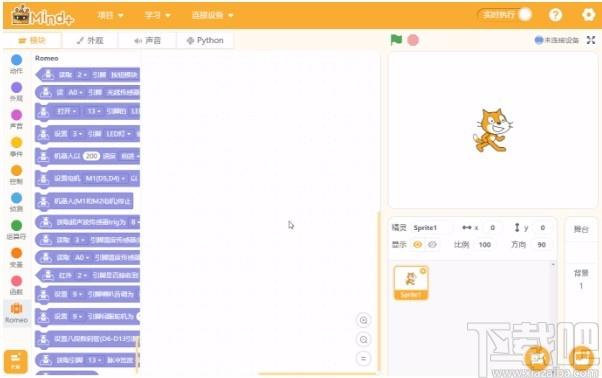Image resolution: width=602 pixels, height=378 pixels.
Task: Click the 200 speed value in the robot block
Action: tap(91, 156)
